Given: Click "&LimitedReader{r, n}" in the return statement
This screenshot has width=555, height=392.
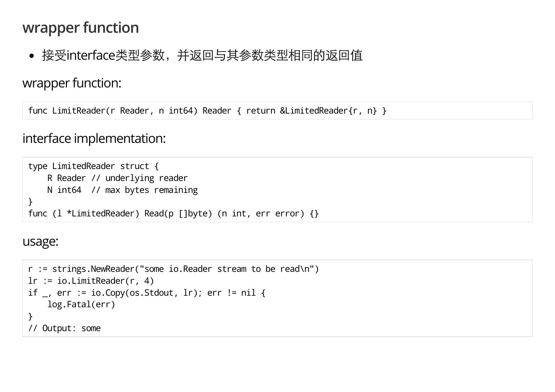Looking at the screenshot, I should coord(328,111).
